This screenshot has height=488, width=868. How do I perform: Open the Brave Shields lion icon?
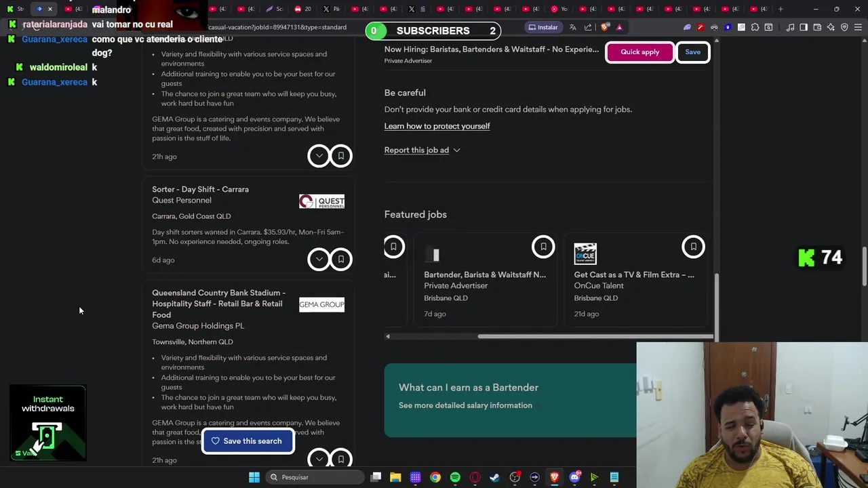click(x=605, y=27)
